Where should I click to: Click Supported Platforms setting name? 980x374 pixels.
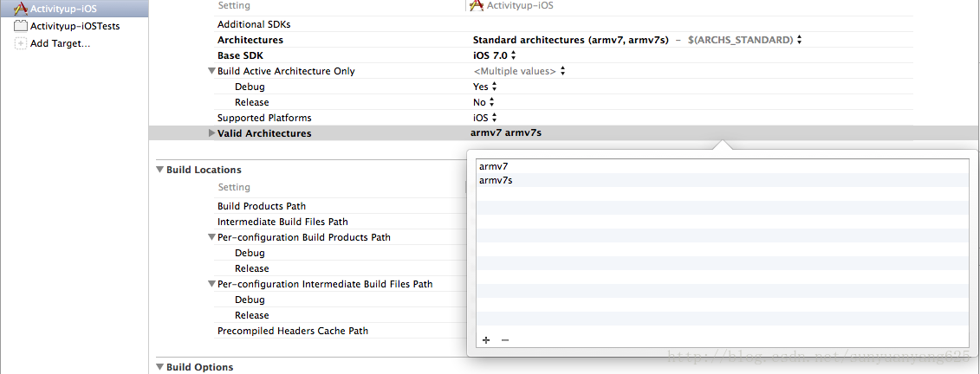pyautogui.click(x=264, y=118)
